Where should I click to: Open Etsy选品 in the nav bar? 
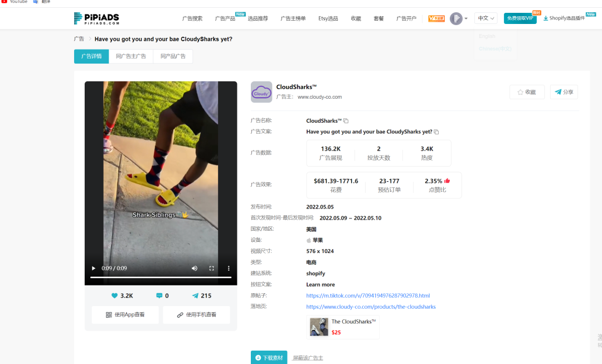[x=328, y=18]
